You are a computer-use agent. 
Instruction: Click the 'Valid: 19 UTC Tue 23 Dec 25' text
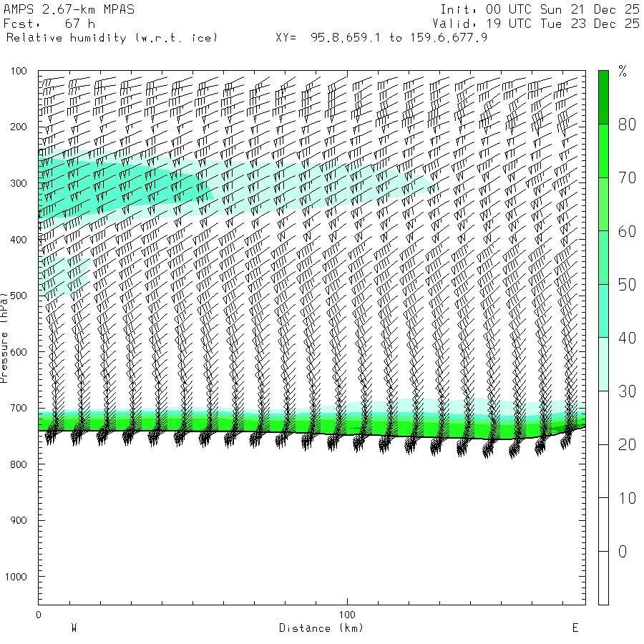(x=535, y=24)
